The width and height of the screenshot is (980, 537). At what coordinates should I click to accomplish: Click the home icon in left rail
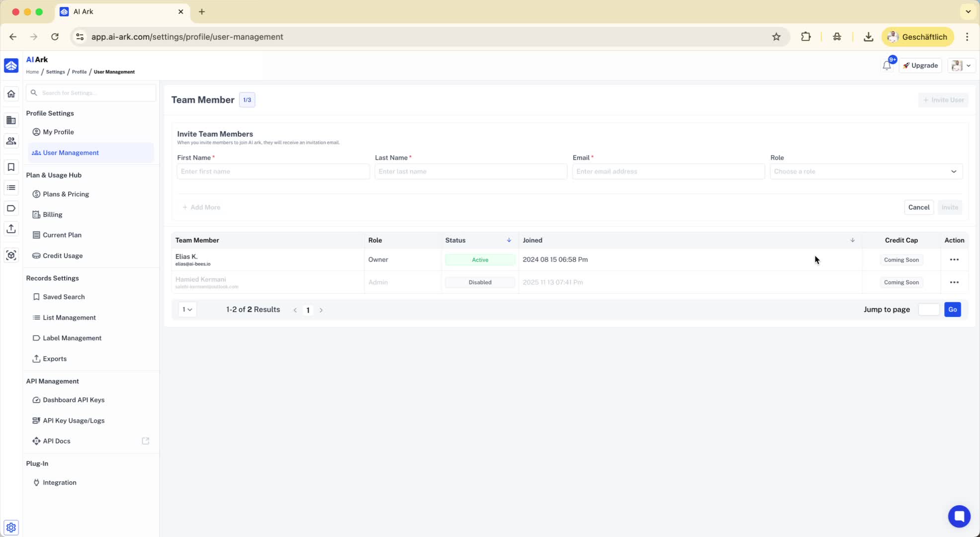coord(11,94)
